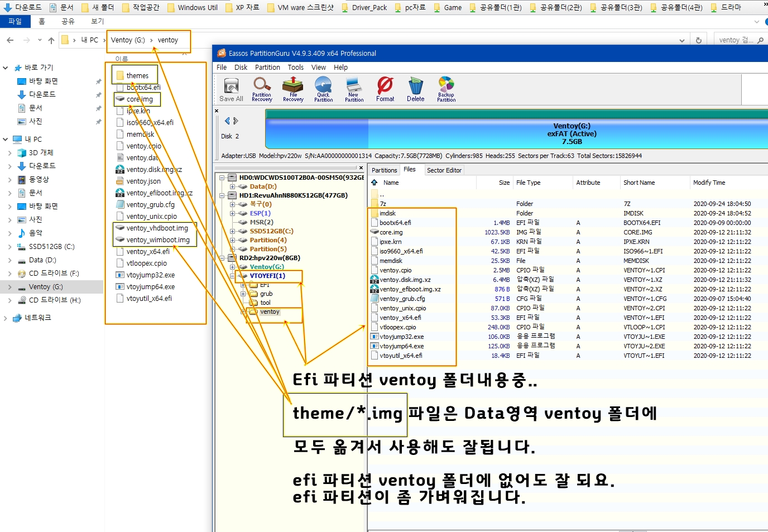The image size is (768, 532).
Task: Open the Windows Util bookmark folder
Action: [192, 7]
